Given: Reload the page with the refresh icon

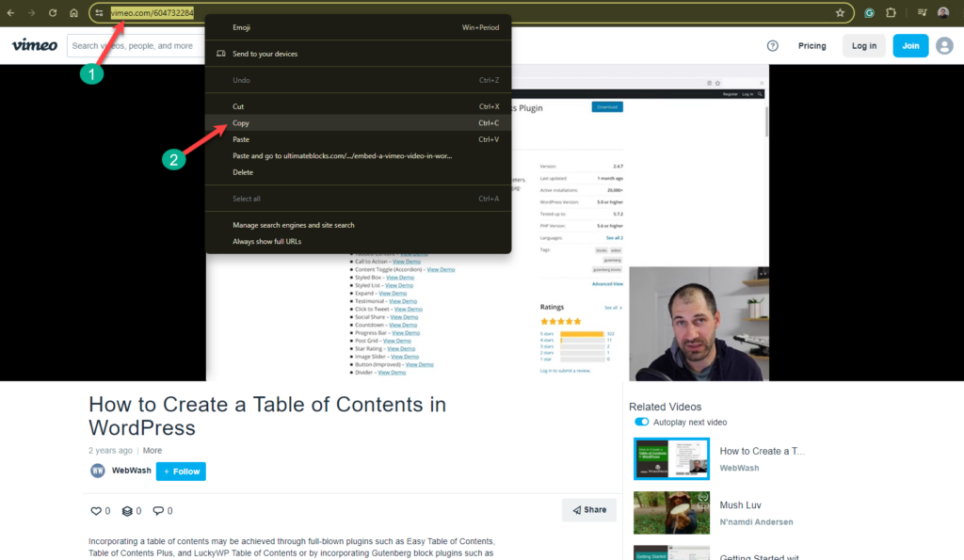Looking at the screenshot, I should pyautogui.click(x=53, y=12).
